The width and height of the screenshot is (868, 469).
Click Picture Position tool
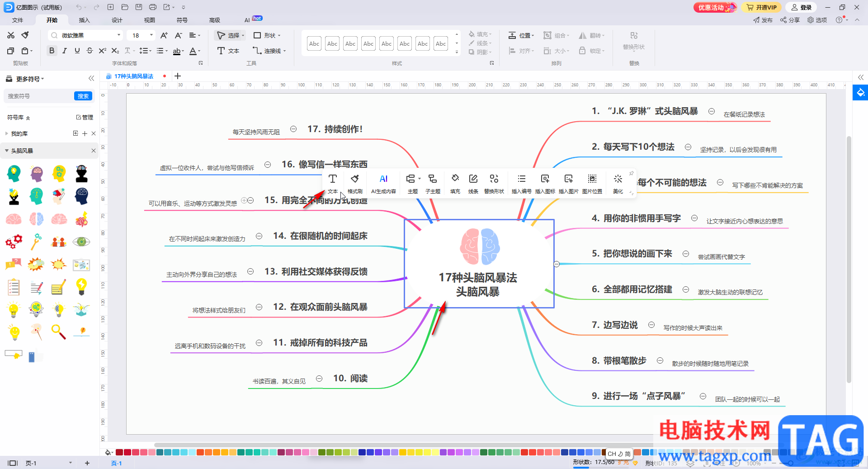[x=592, y=184]
